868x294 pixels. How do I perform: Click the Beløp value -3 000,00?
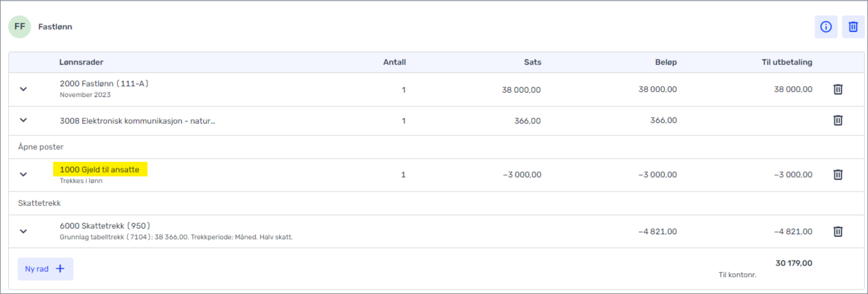tap(657, 175)
